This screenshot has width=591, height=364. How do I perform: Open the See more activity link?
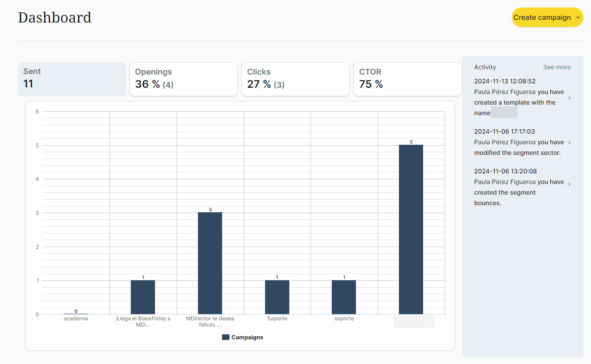pyautogui.click(x=557, y=67)
